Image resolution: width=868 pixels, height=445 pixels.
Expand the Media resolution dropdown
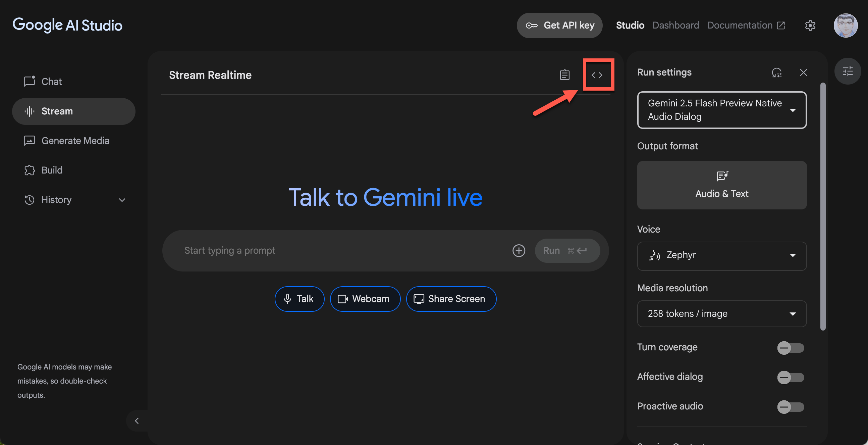(721, 313)
